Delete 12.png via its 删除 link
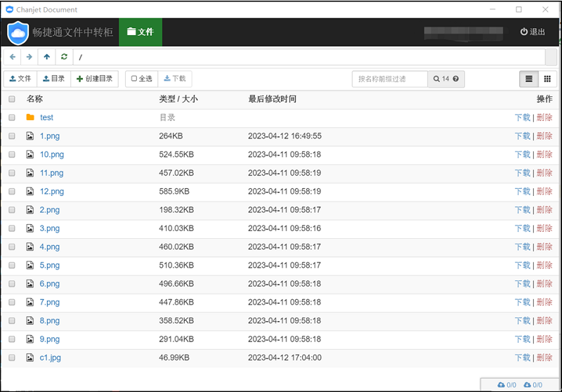Viewport: 562px width, 392px height. 544,191
